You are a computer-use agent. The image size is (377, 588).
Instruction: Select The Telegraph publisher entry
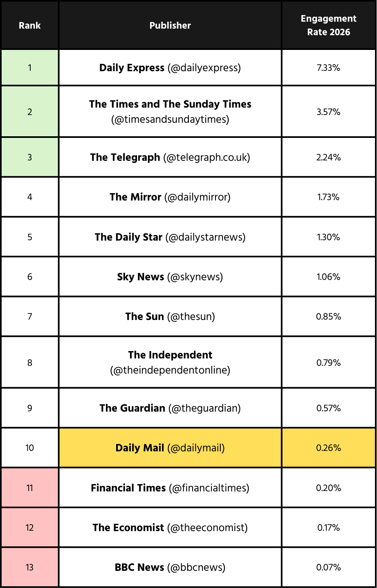click(x=170, y=157)
